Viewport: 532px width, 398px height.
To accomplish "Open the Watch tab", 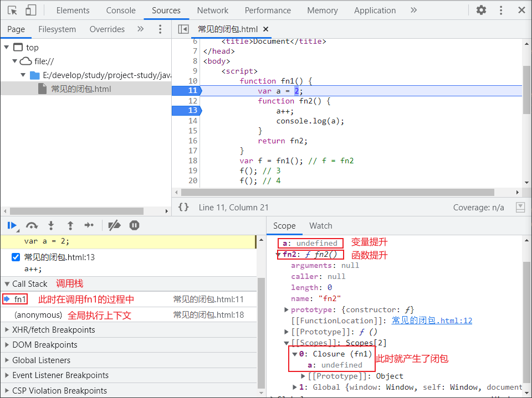I will [x=320, y=226].
